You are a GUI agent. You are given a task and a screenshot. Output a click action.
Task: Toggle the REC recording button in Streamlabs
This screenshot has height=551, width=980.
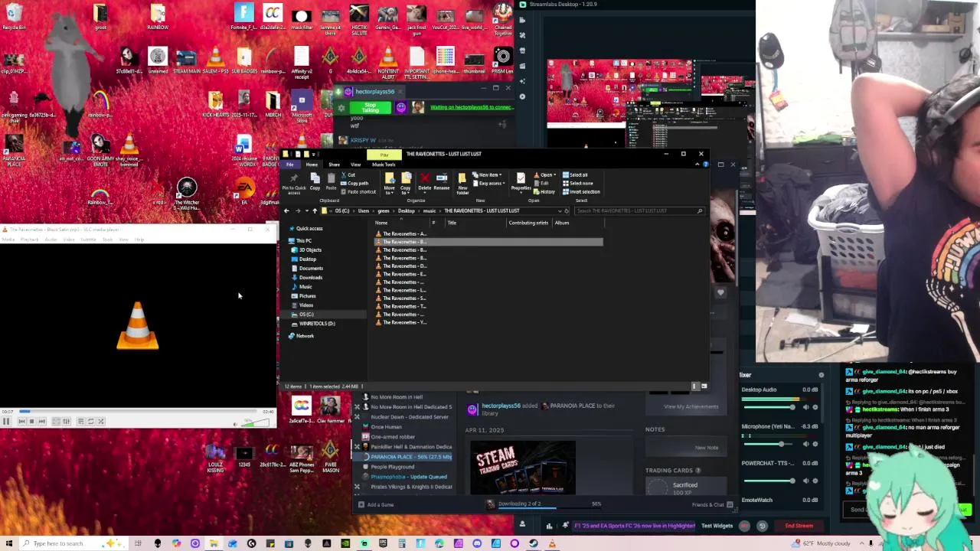tap(744, 526)
